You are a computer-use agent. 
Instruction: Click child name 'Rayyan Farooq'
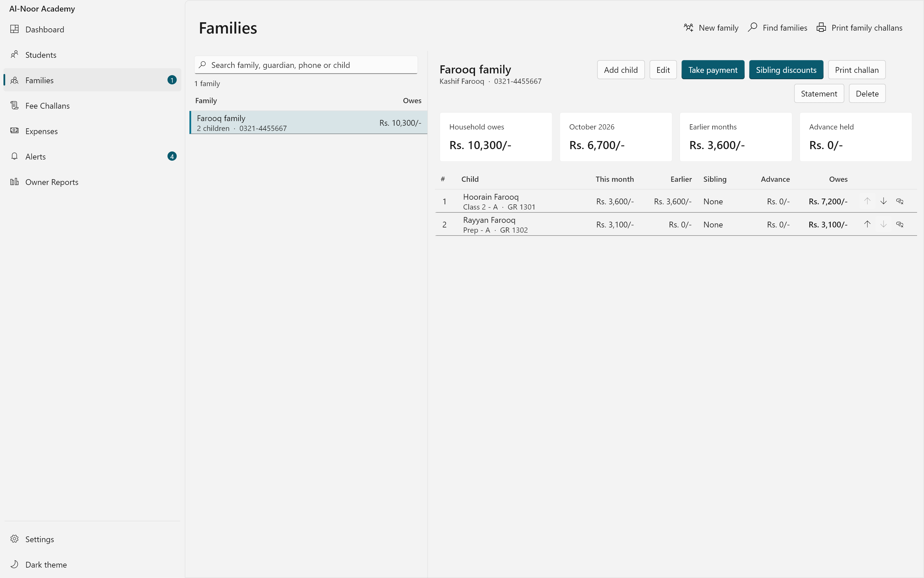(489, 220)
